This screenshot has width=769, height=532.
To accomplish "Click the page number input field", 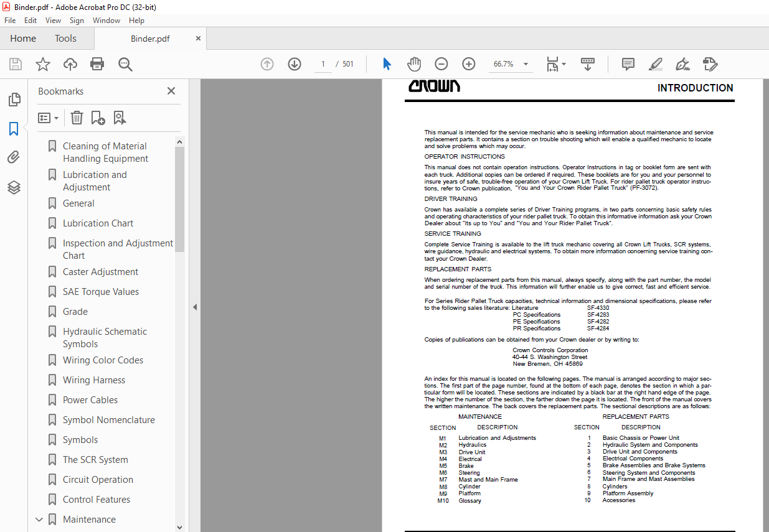I will click(323, 64).
